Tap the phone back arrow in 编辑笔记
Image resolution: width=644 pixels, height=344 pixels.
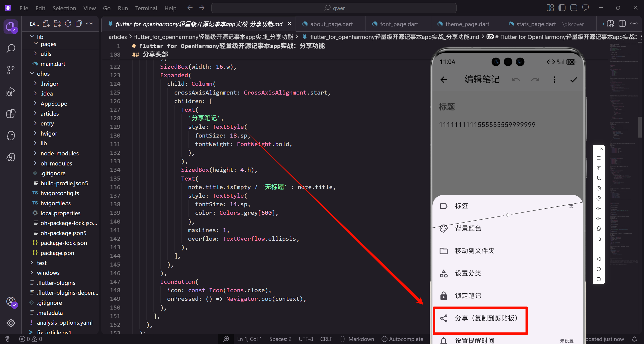tap(444, 80)
